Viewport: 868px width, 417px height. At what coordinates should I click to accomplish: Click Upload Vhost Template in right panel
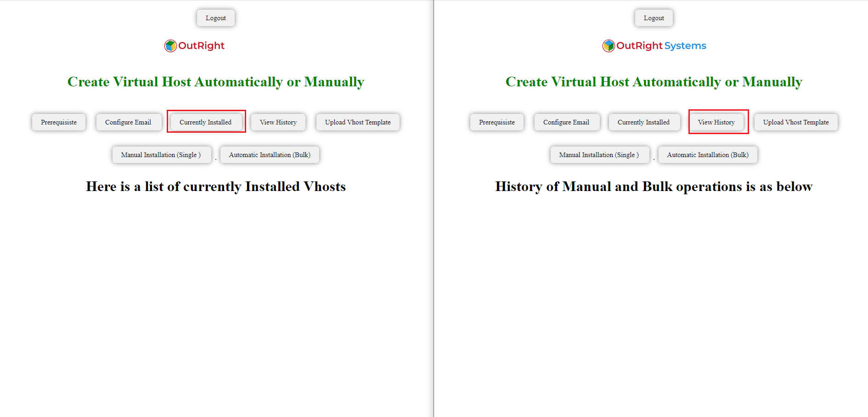tap(796, 122)
